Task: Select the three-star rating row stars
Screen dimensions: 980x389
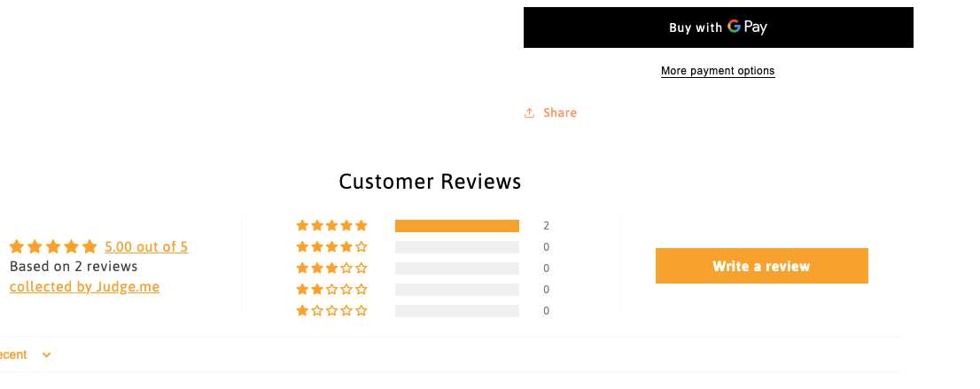Action: click(x=331, y=268)
